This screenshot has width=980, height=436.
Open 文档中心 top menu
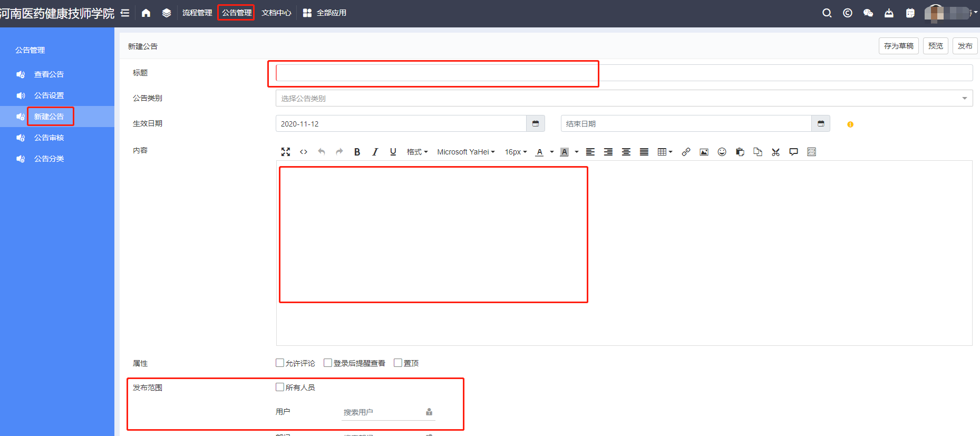pyautogui.click(x=276, y=13)
